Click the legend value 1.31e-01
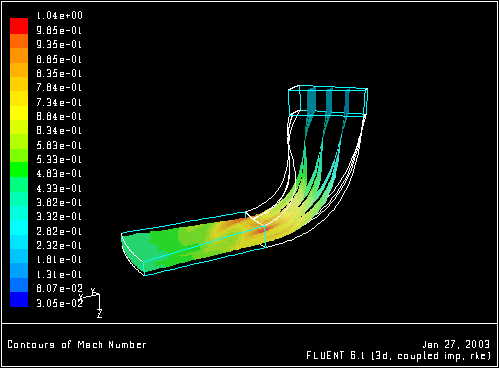The height and width of the screenshot is (368, 499). click(x=59, y=274)
